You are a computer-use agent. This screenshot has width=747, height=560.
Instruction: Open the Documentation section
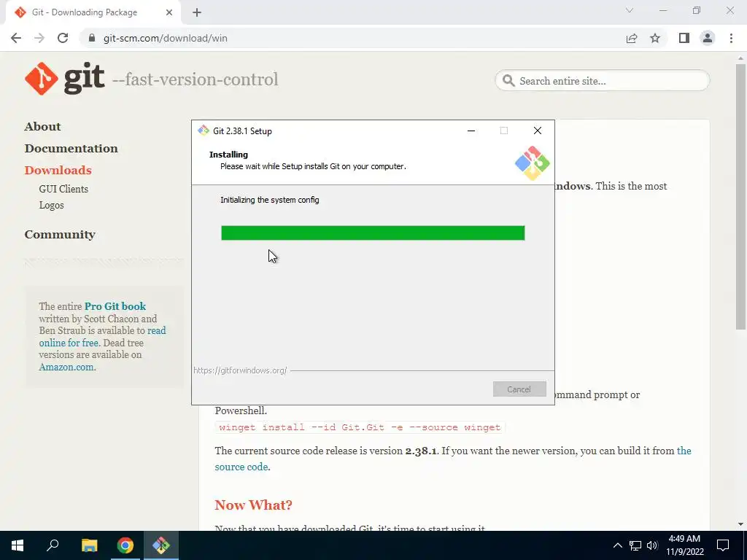pyautogui.click(x=71, y=149)
